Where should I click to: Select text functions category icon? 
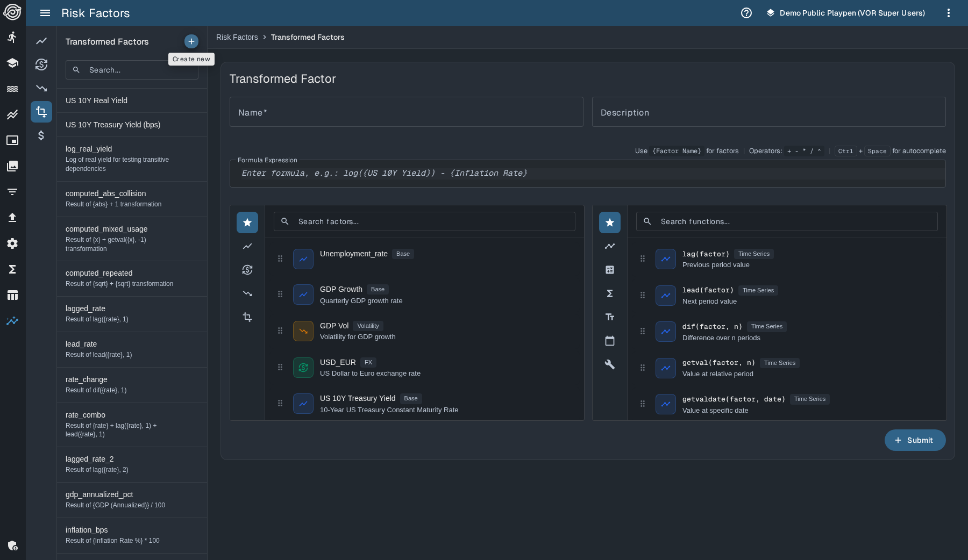pos(609,317)
